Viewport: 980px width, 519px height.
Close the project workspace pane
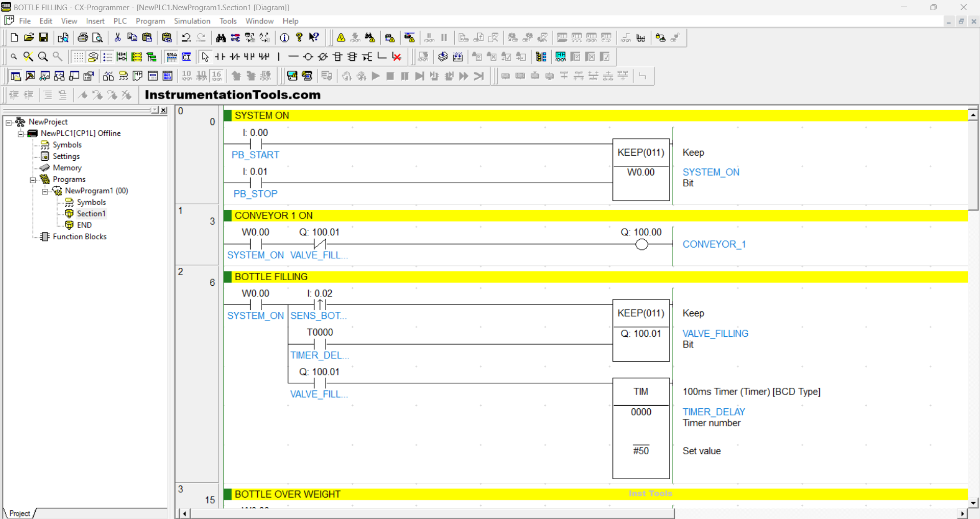[163, 110]
